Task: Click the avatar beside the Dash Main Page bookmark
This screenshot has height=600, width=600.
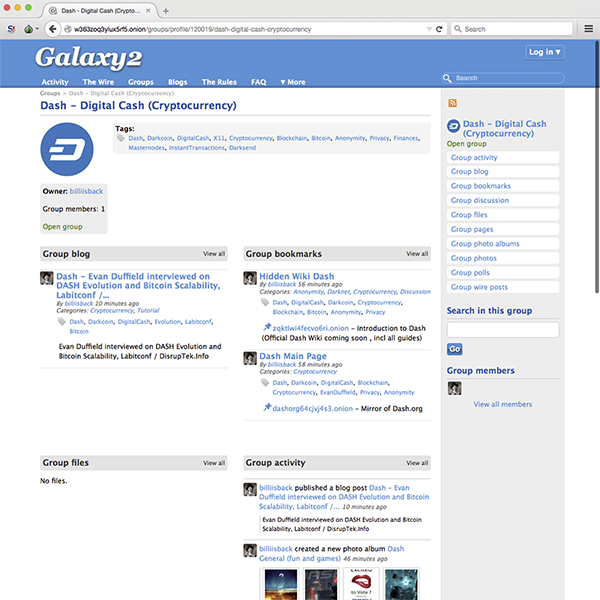Action: 250,358
